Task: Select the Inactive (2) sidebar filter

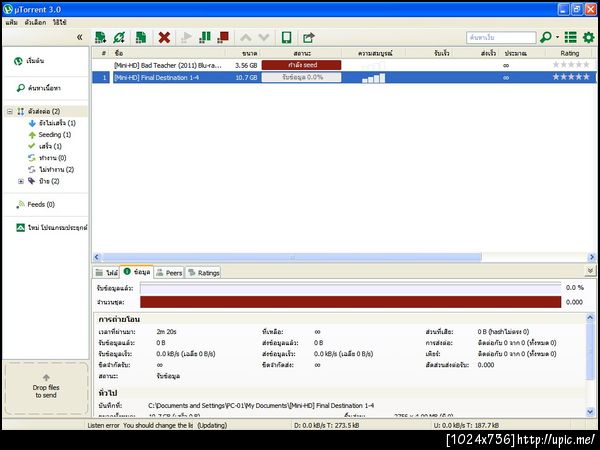Action: pos(51,170)
